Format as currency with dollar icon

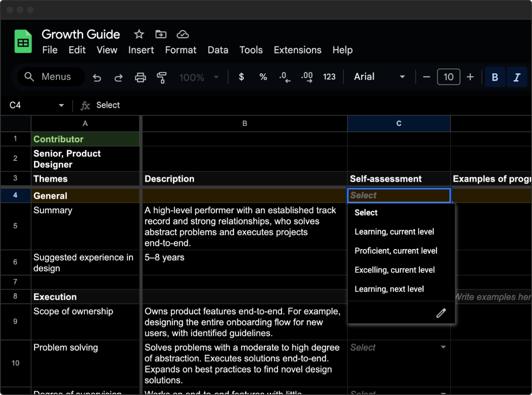241,77
